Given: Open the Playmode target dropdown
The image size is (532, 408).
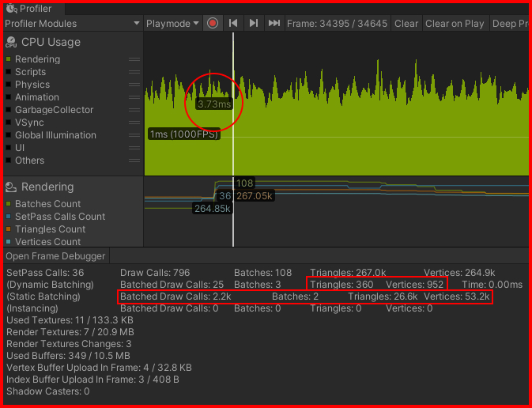Looking at the screenshot, I should point(172,23).
